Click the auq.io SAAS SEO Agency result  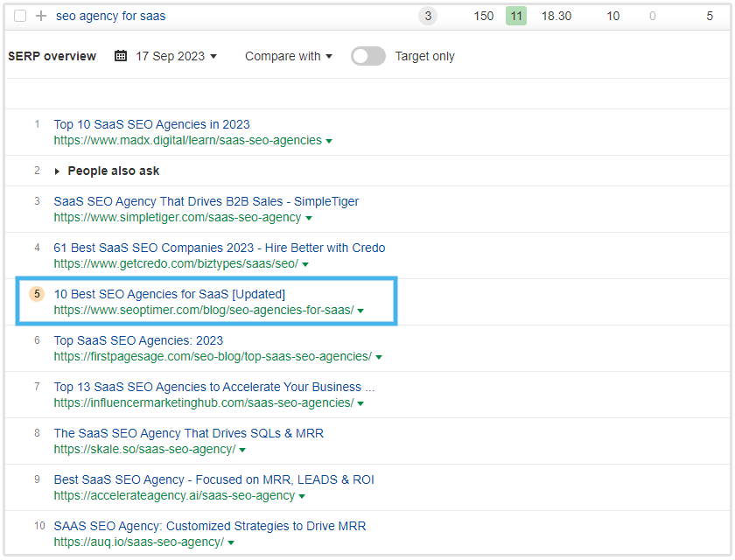pyautogui.click(x=210, y=526)
